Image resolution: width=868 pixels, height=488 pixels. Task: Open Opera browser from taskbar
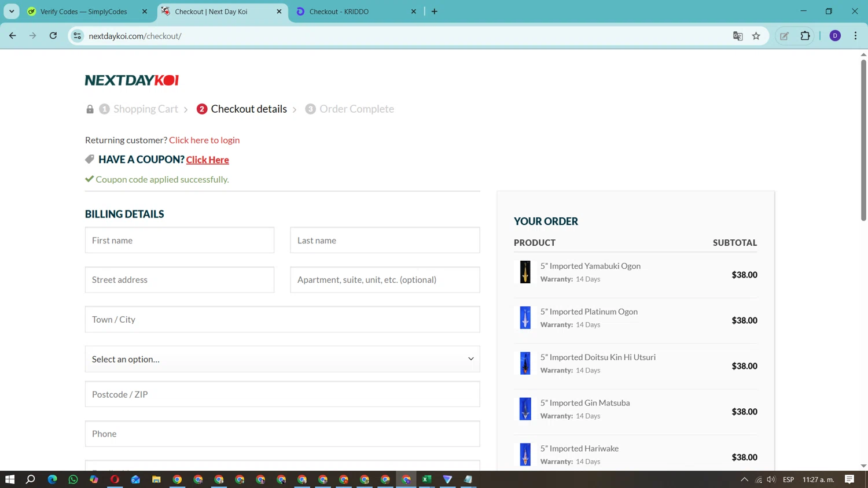(115, 479)
